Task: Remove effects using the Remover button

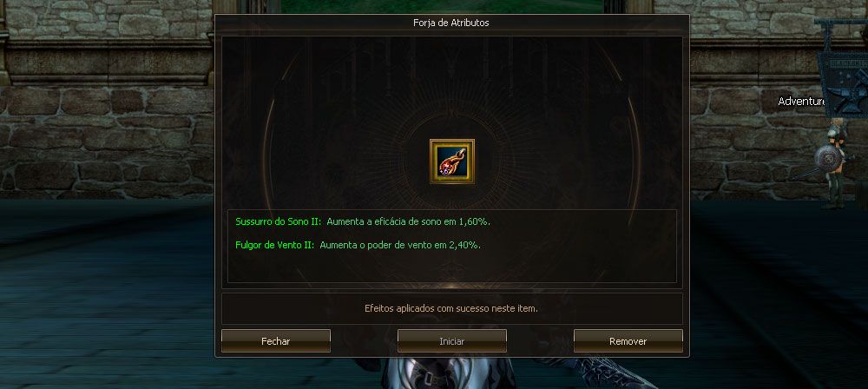Action: click(628, 340)
